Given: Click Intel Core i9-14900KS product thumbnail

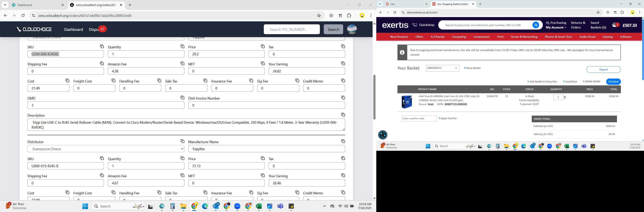Looking at the screenshot, I should [406, 102].
